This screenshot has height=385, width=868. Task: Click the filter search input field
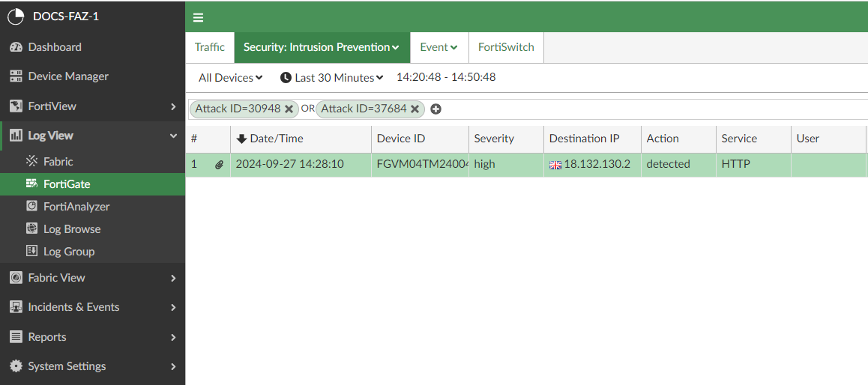(645, 109)
